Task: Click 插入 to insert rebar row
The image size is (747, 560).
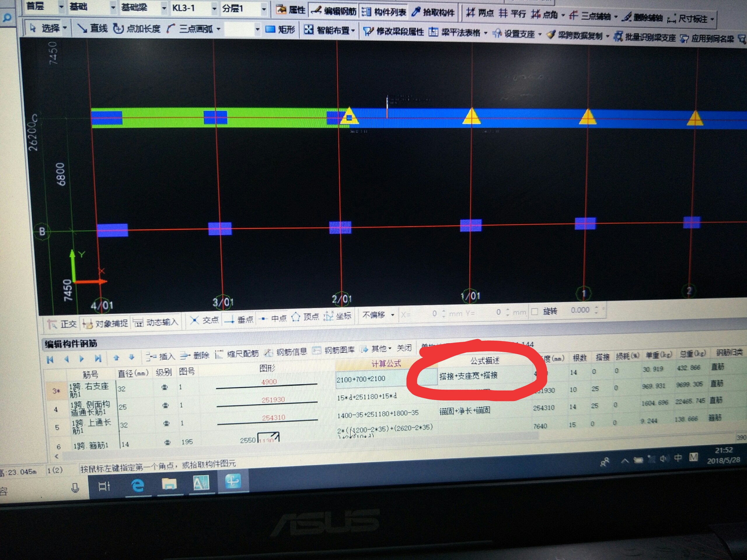Action: click(x=161, y=356)
